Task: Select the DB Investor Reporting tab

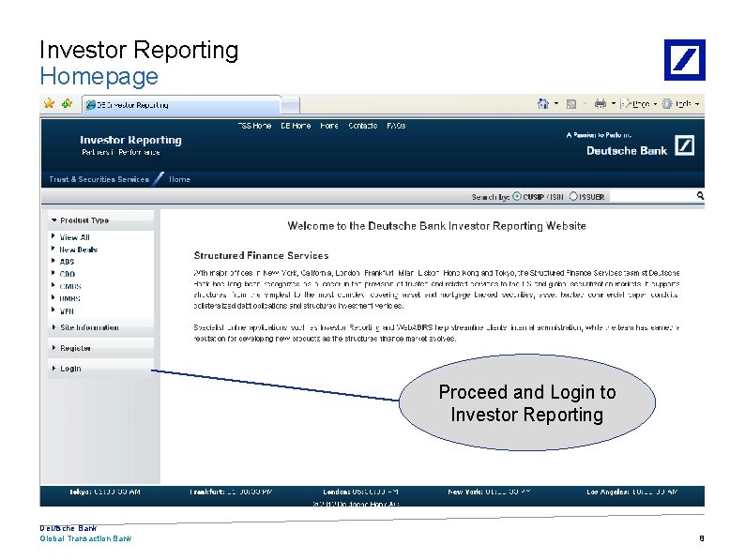Action: coord(181,105)
